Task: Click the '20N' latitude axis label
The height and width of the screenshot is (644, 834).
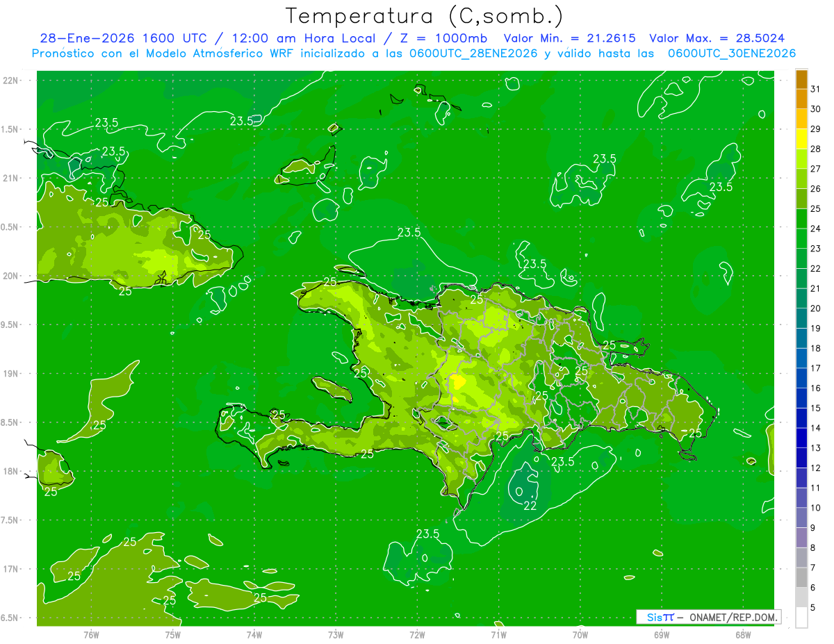Action: coord(10,276)
